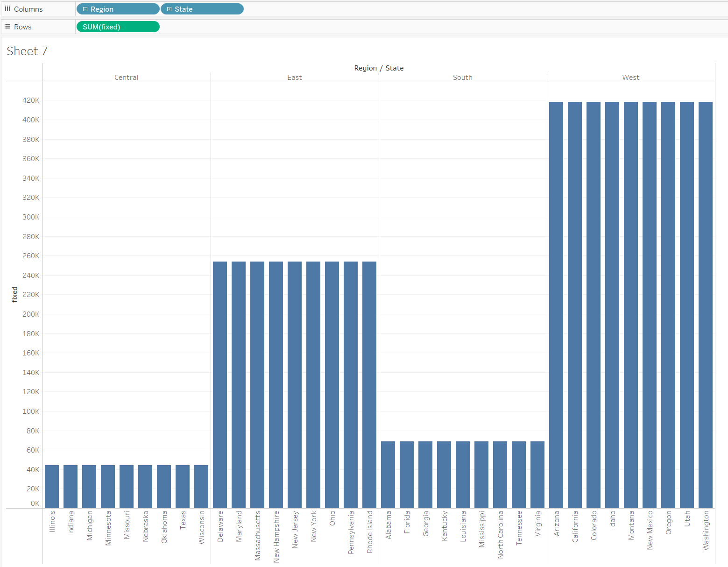The height and width of the screenshot is (567, 728).
Task: Click the Rows shelf icon
Action: coord(7,27)
